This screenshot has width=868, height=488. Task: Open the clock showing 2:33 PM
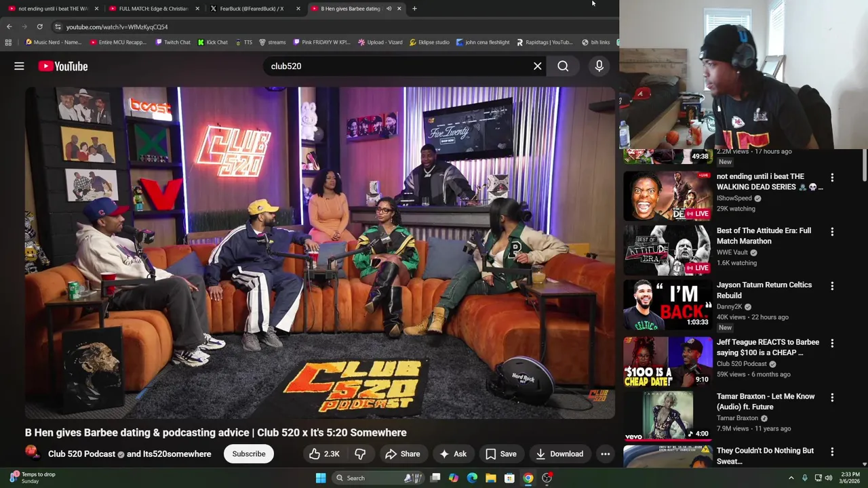pos(850,478)
